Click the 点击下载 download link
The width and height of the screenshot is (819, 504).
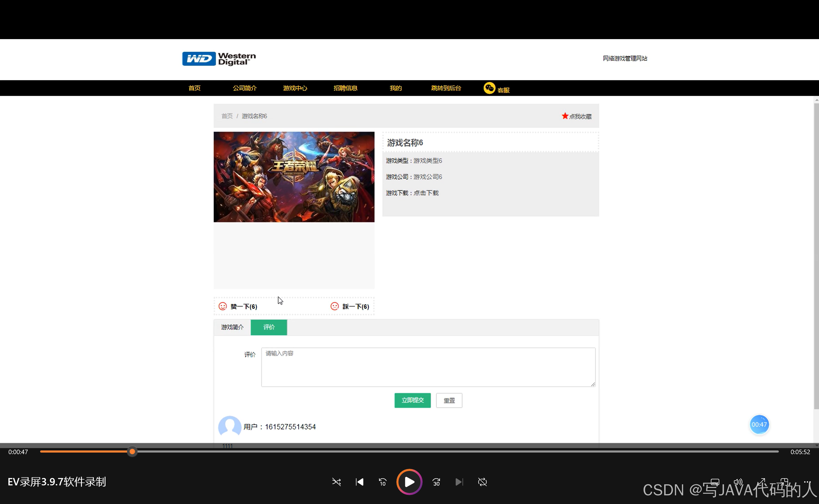(426, 193)
